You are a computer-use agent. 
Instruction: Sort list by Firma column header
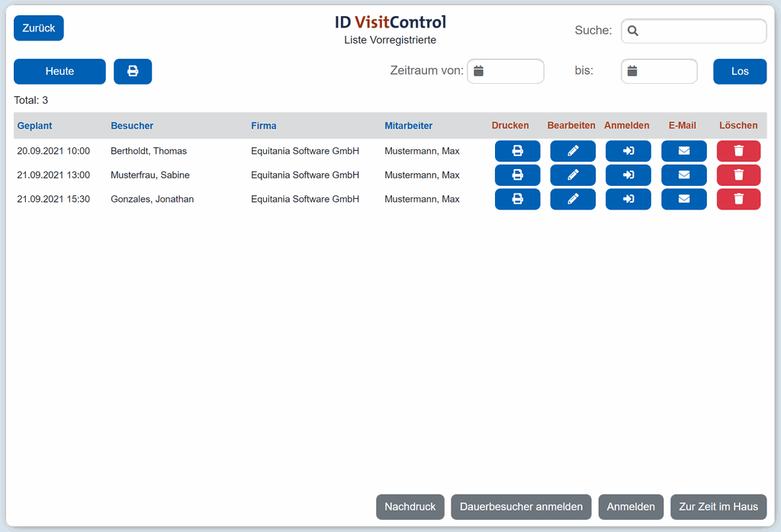[x=264, y=126]
